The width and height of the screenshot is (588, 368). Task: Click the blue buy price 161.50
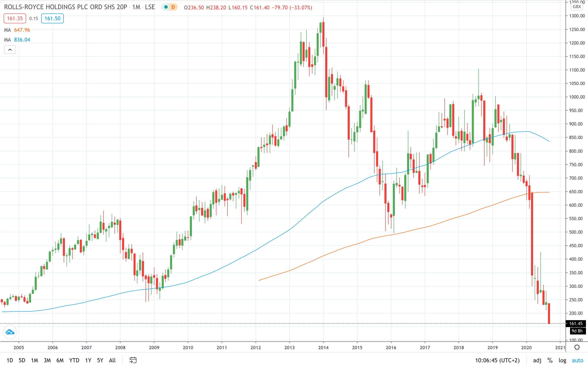click(x=52, y=18)
